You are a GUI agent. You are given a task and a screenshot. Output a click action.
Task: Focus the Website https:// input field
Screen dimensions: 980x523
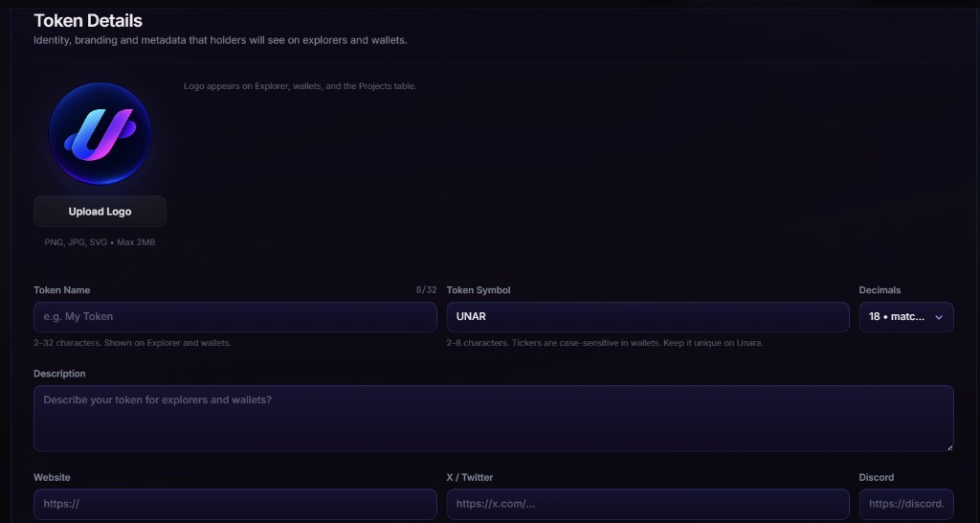click(x=235, y=504)
